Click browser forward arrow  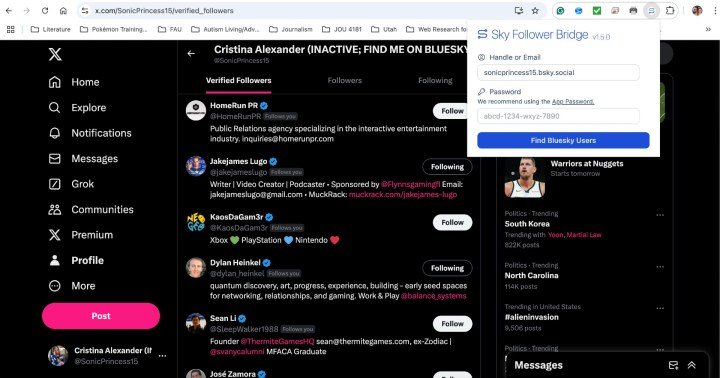click(27, 10)
